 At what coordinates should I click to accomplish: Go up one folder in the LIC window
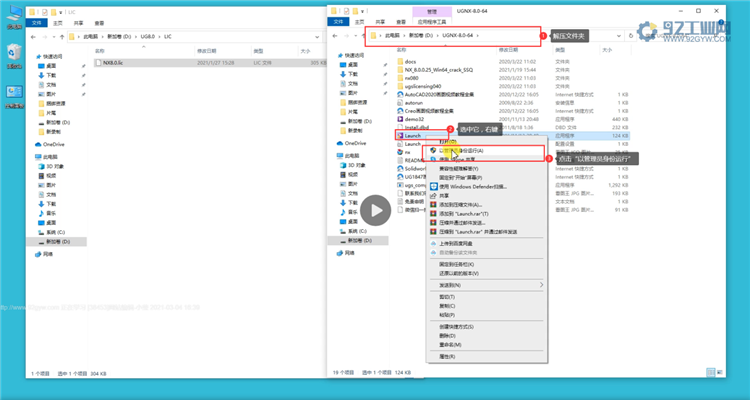62,37
